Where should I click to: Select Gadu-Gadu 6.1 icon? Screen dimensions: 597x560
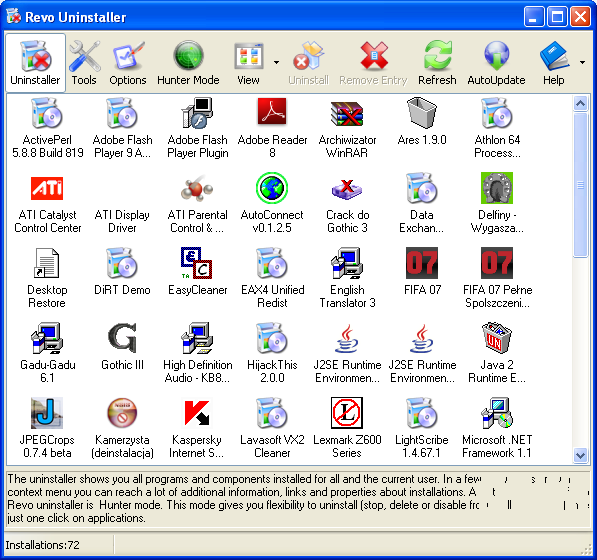tap(47, 337)
